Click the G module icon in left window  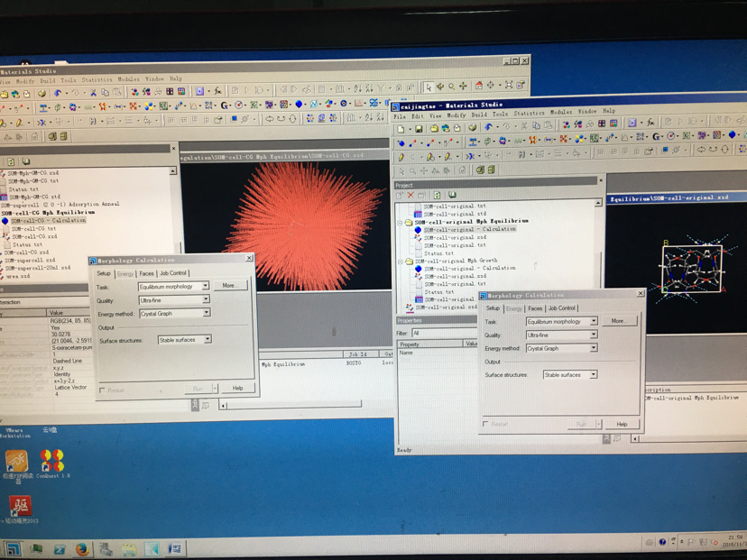(224, 106)
